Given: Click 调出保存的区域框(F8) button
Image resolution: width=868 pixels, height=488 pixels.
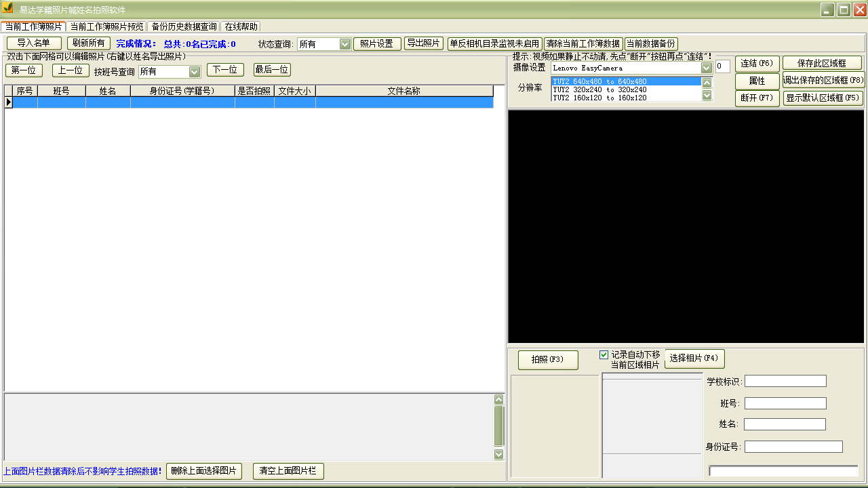Looking at the screenshot, I should [x=824, y=80].
